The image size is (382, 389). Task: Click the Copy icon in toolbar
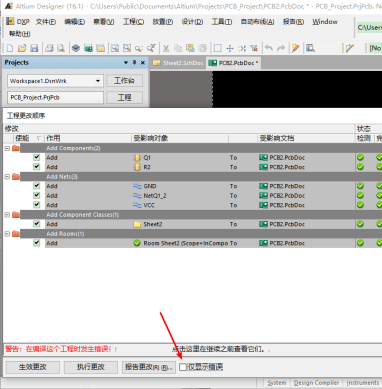(178, 48)
